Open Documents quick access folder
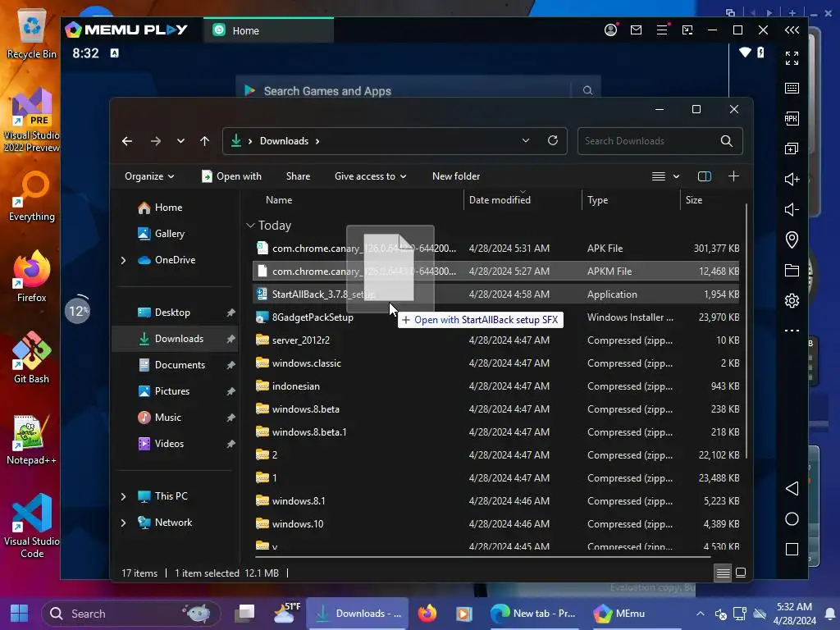840x630 pixels. coord(176,365)
